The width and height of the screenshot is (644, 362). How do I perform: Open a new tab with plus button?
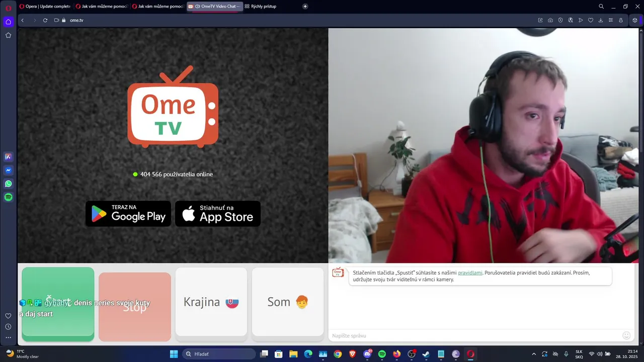tap(305, 7)
